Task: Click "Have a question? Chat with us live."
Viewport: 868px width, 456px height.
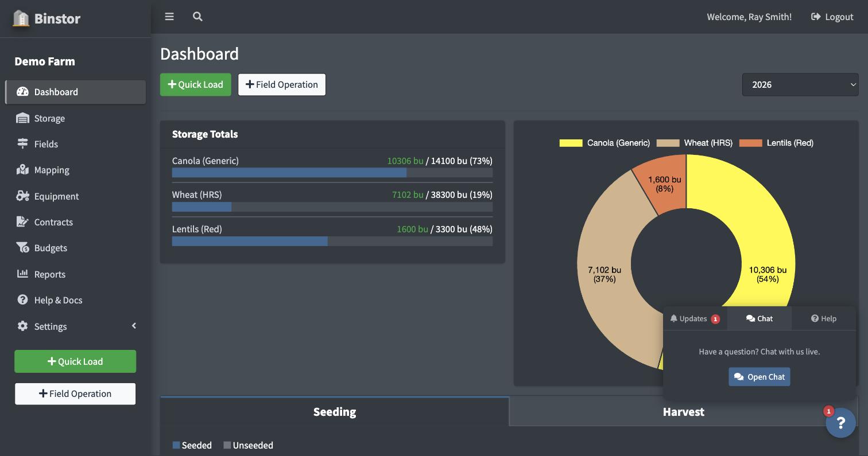Action: click(x=759, y=352)
